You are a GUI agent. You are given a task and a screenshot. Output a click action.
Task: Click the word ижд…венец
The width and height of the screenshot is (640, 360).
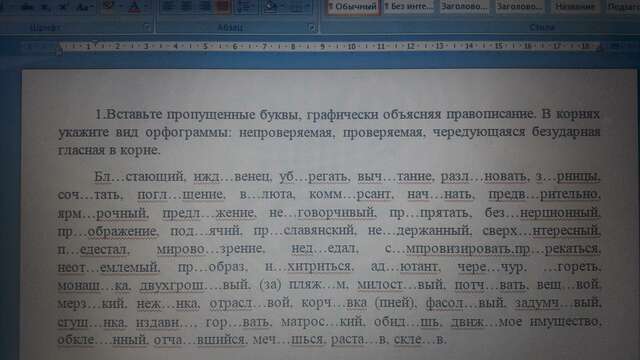tap(232, 177)
